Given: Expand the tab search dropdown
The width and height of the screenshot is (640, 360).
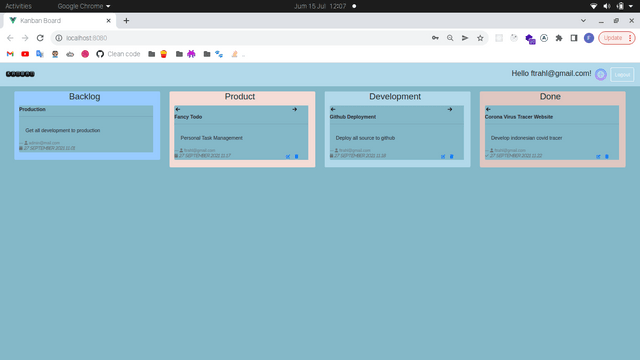Looking at the screenshot, I should coord(583,20).
